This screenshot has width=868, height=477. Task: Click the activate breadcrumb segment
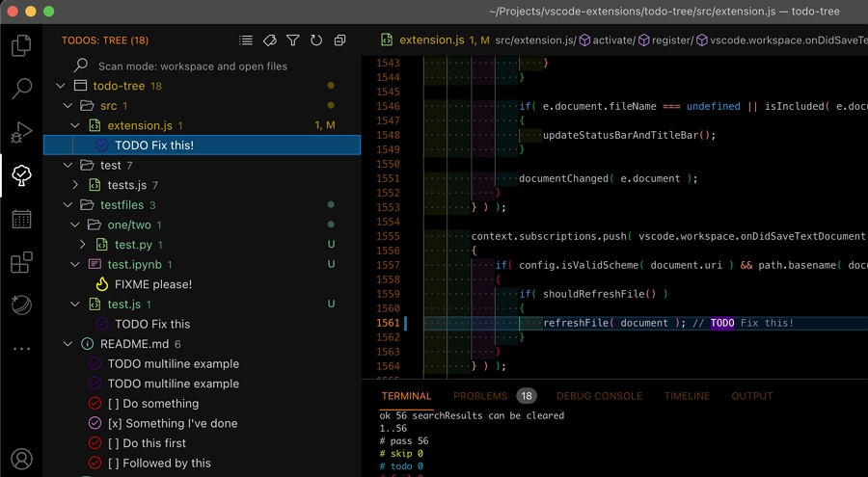pyautogui.click(x=613, y=40)
